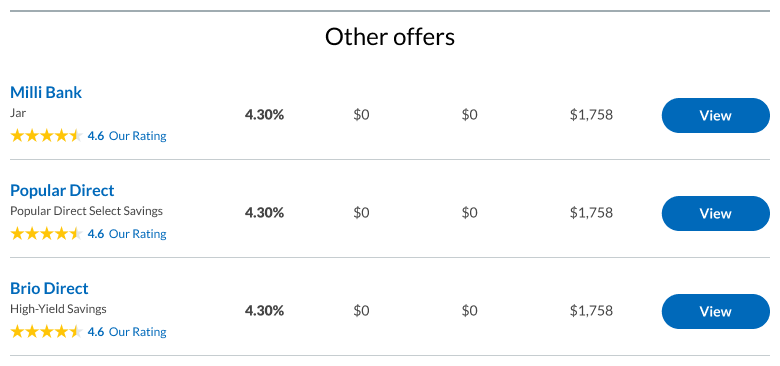Select Milli Bank 4.30% APY value
Screen dimensions: 780x366
(x=264, y=115)
